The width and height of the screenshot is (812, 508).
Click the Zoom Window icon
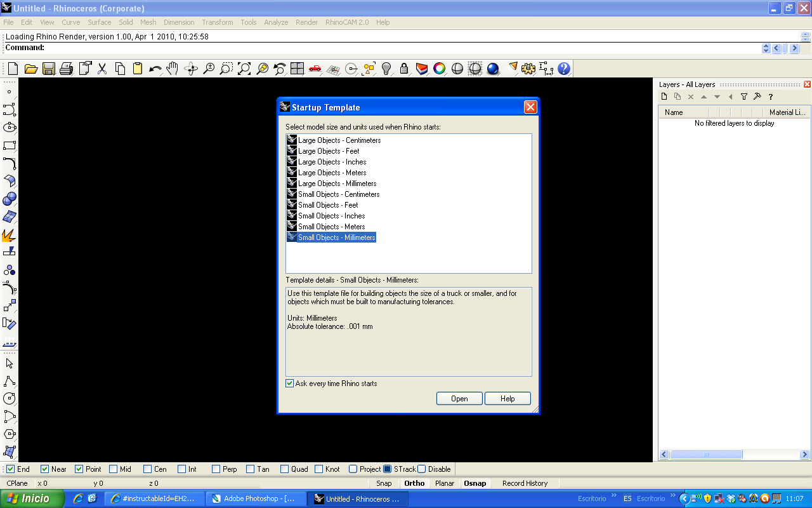pos(226,69)
